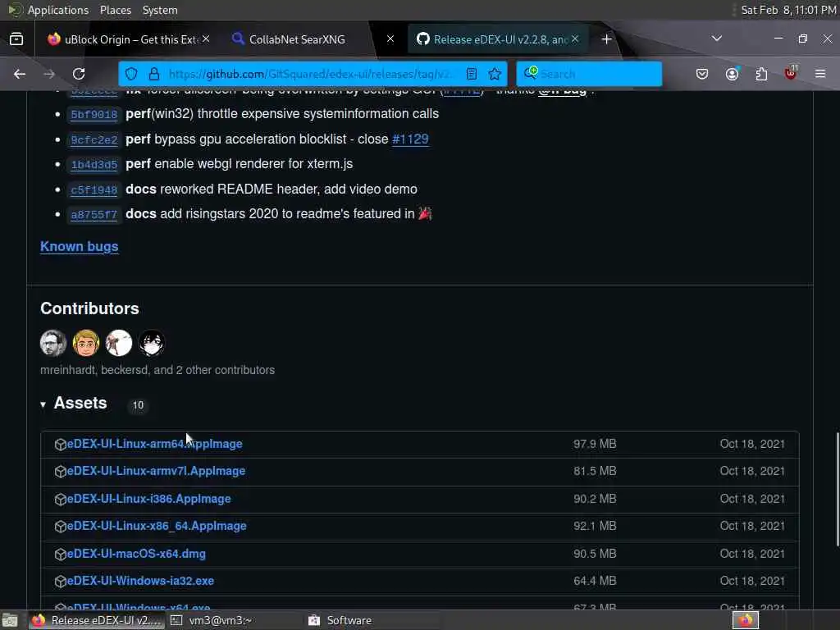
Task: Open a new browser tab
Action: pyautogui.click(x=606, y=39)
